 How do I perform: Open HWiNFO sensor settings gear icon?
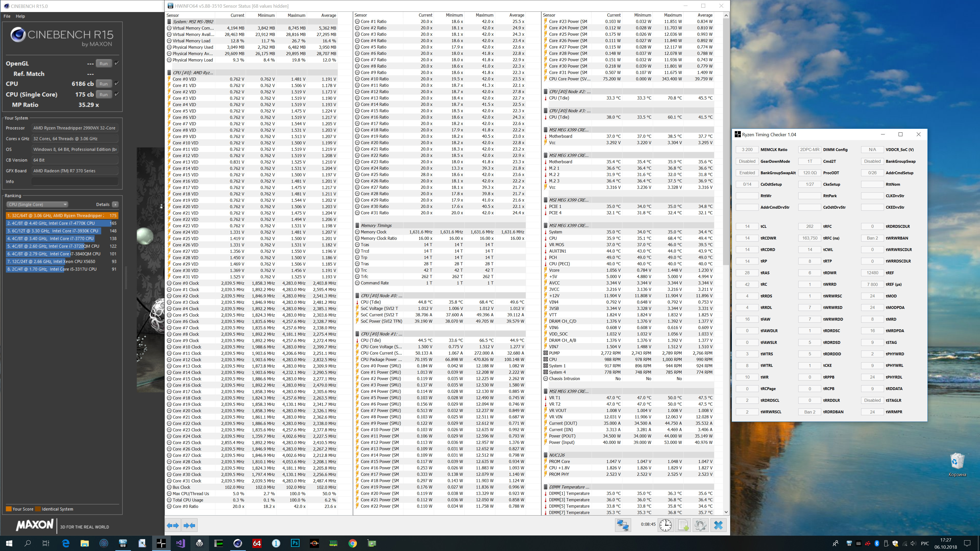point(700,525)
